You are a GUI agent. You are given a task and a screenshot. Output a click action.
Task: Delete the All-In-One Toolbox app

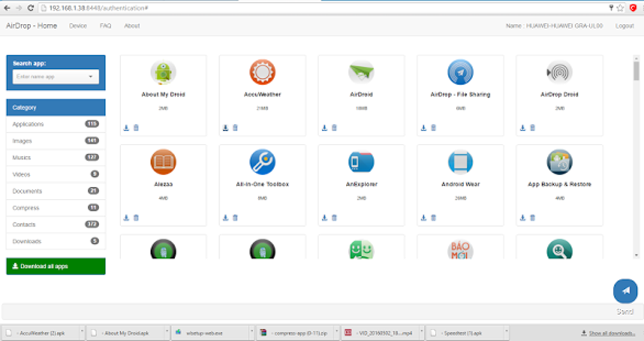[x=236, y=218]
